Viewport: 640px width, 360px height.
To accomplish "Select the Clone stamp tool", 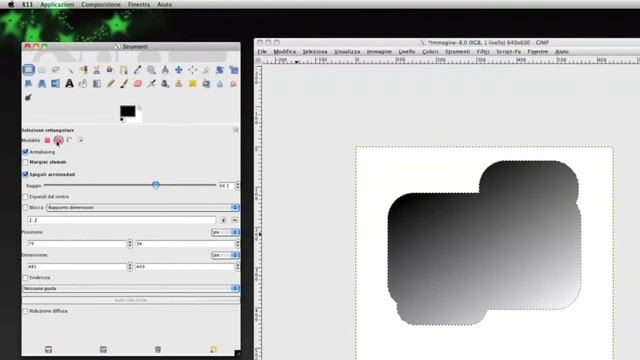I will coord(179,84).
